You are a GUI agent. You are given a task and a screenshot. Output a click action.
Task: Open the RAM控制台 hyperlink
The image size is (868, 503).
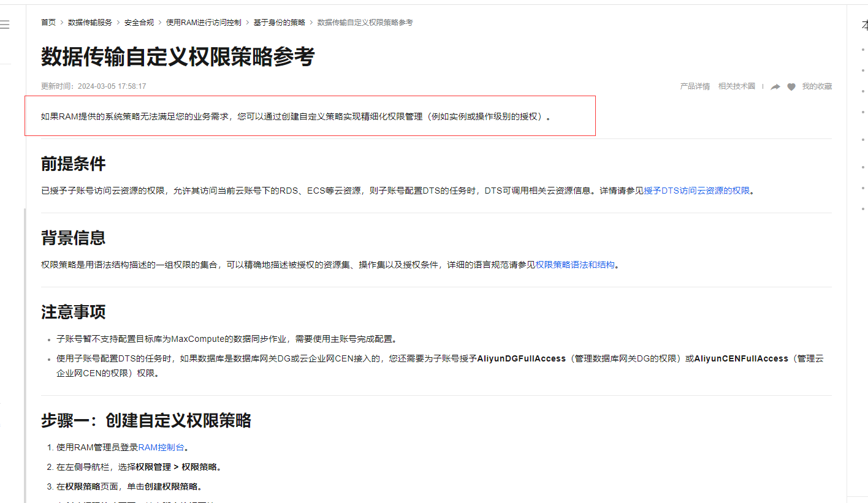[x=161, y=447]
